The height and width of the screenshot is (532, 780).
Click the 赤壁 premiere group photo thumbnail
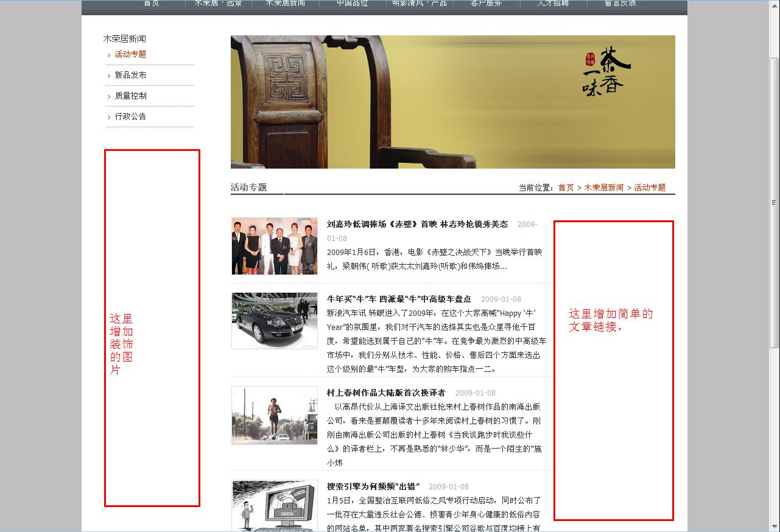tap(274, 246)
